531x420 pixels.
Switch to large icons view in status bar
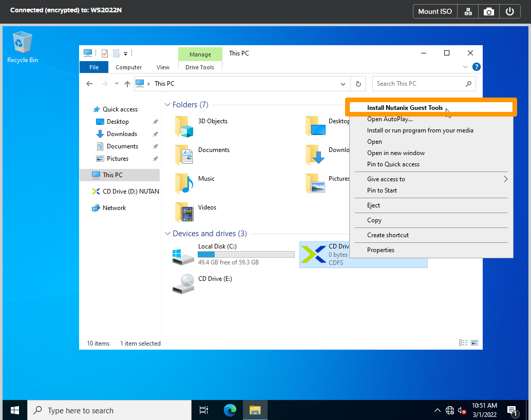coord(475,343)
